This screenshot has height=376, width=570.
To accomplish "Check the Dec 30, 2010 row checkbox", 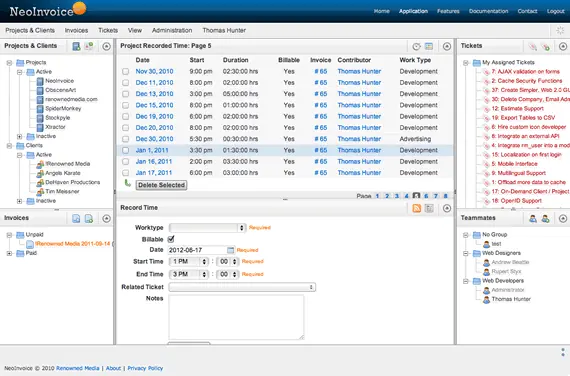I will [x=125, y=139].
